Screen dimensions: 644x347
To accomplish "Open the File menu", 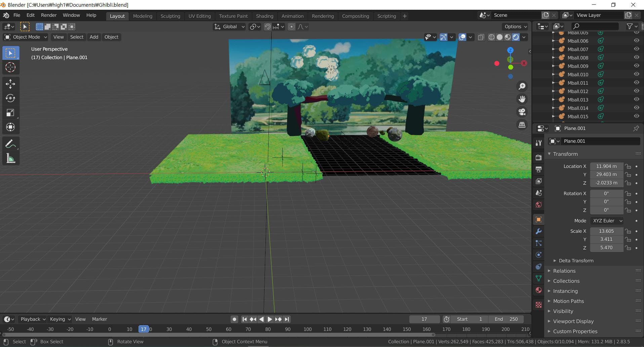I will [16, 15].
